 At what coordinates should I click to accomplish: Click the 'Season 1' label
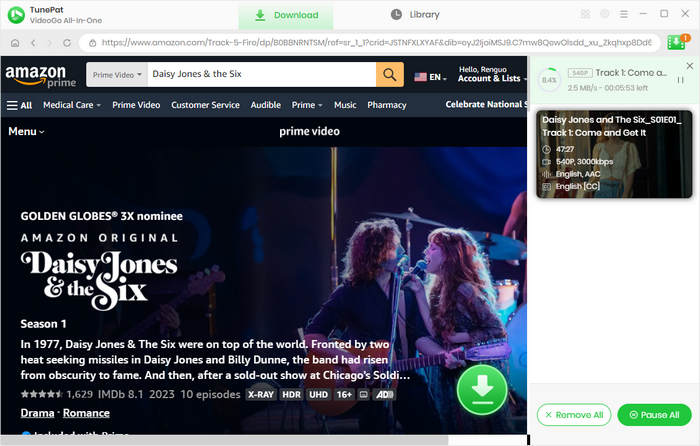pyautogui.click(x=43, y=324)
